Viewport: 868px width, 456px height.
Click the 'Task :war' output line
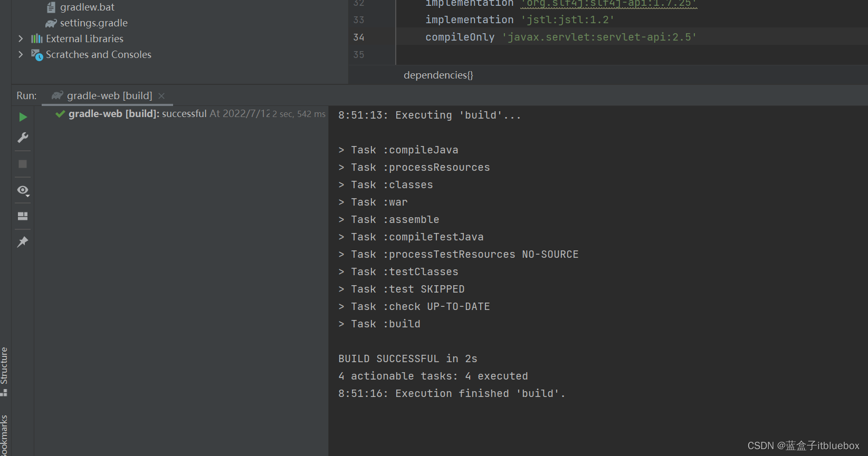tap(373, 202)
